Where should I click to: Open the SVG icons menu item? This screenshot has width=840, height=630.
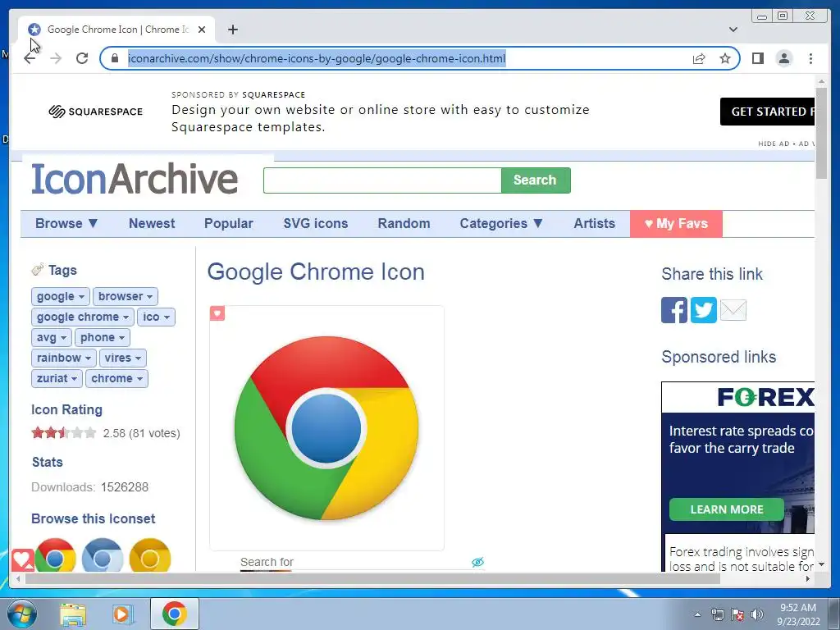[316, 223]
